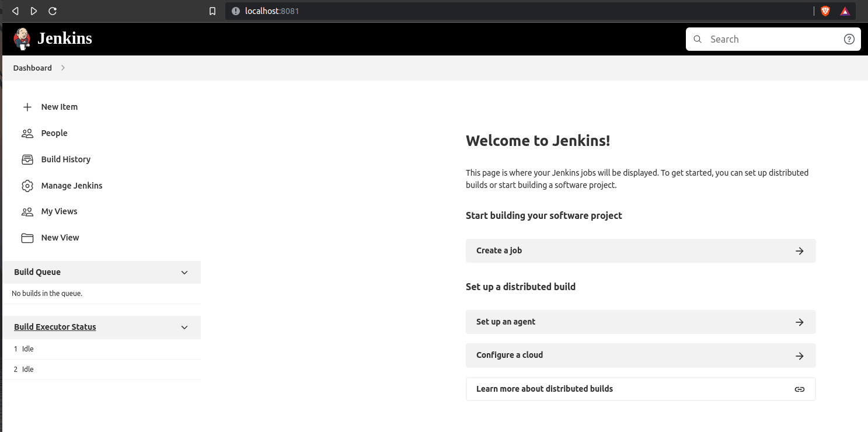
Task: Click the Jenkins title text in header
Action: point(65,39)
